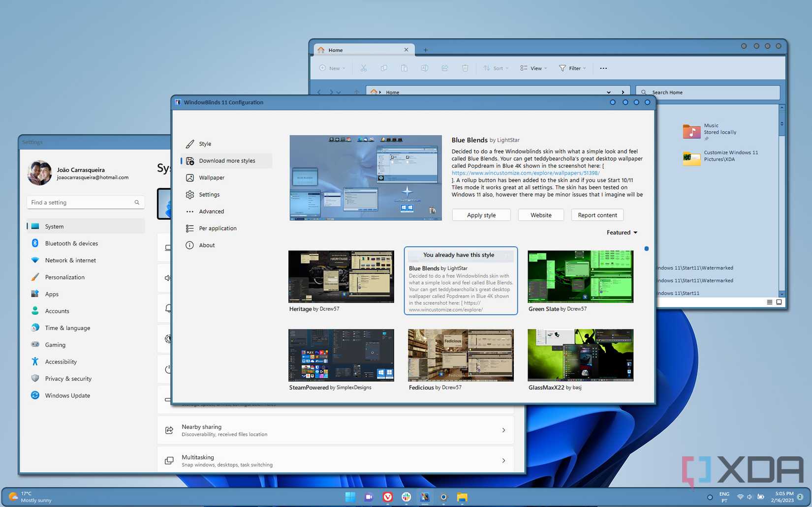Select the Heritage style thumbnail
Screen dimensions: 812x507
point(341,277)
